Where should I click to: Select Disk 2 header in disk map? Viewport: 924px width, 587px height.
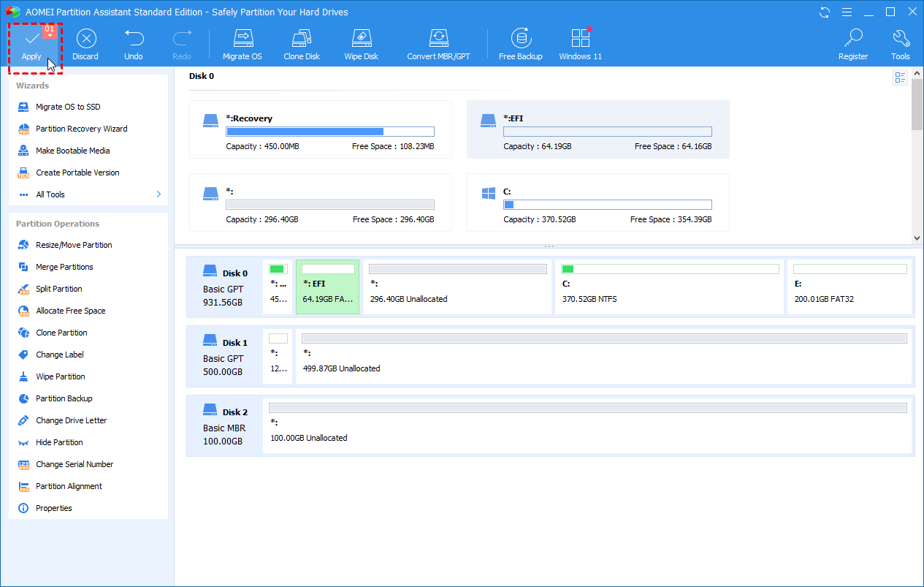[x=225, y=425]
